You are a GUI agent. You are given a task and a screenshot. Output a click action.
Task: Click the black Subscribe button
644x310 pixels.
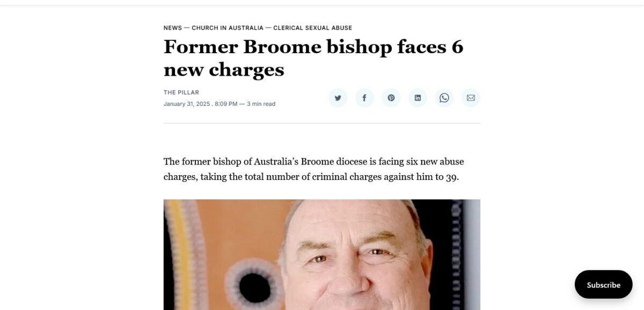click(604, 285)
